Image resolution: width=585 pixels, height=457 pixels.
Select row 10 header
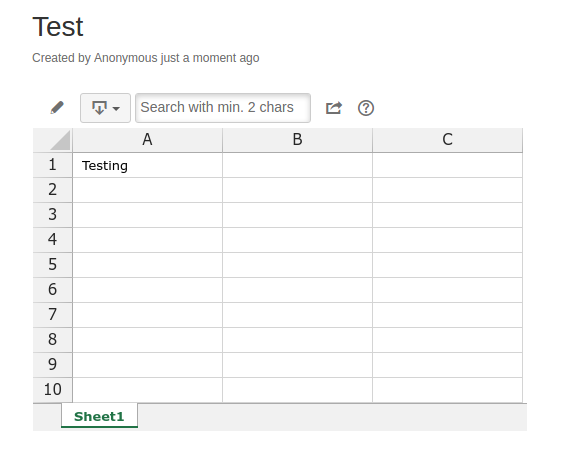pyautogui.click(x=53, y=390)
